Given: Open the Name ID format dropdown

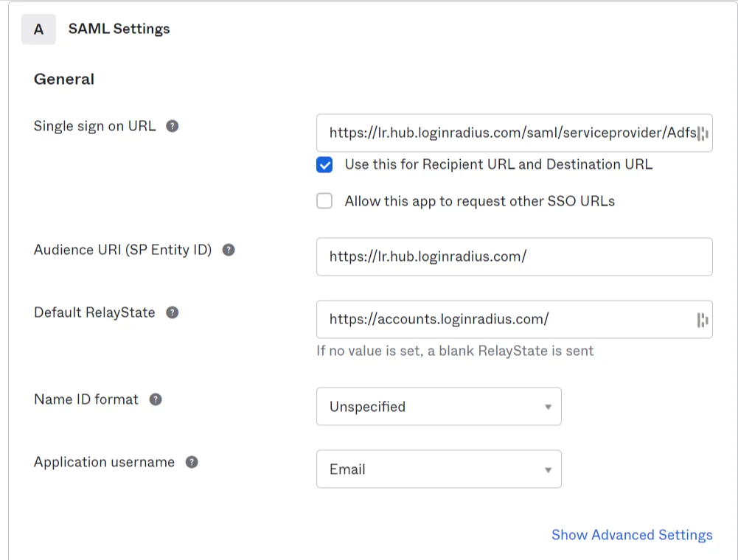Looking at the screenshot, I should [x=439, y=406].
